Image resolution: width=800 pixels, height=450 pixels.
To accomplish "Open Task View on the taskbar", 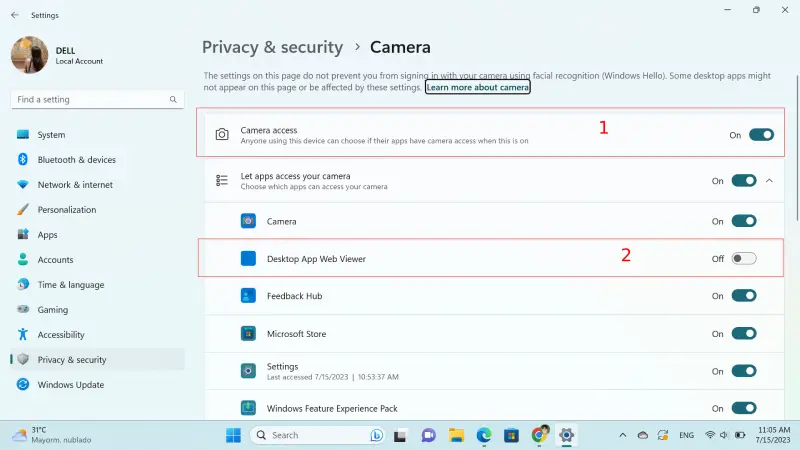I will click(401, 435).
